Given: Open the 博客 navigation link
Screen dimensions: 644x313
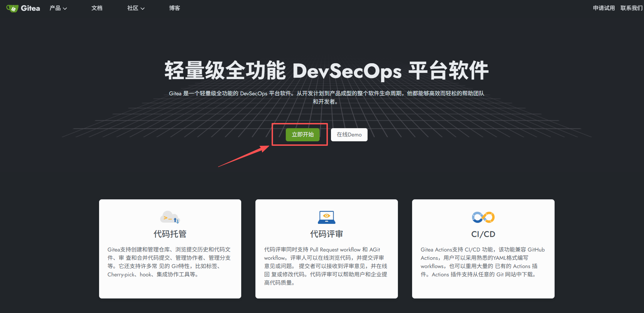Looking at the screenshot, I should [175, 8].
